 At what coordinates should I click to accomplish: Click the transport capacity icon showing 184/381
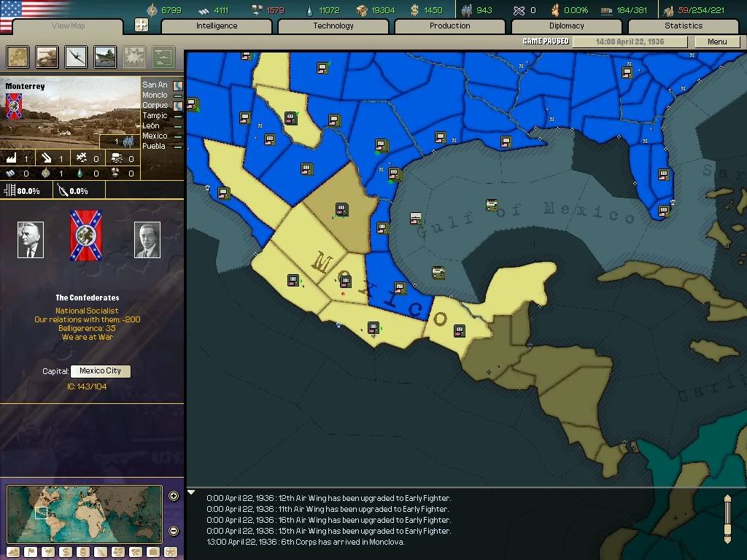tap(606, 10)
